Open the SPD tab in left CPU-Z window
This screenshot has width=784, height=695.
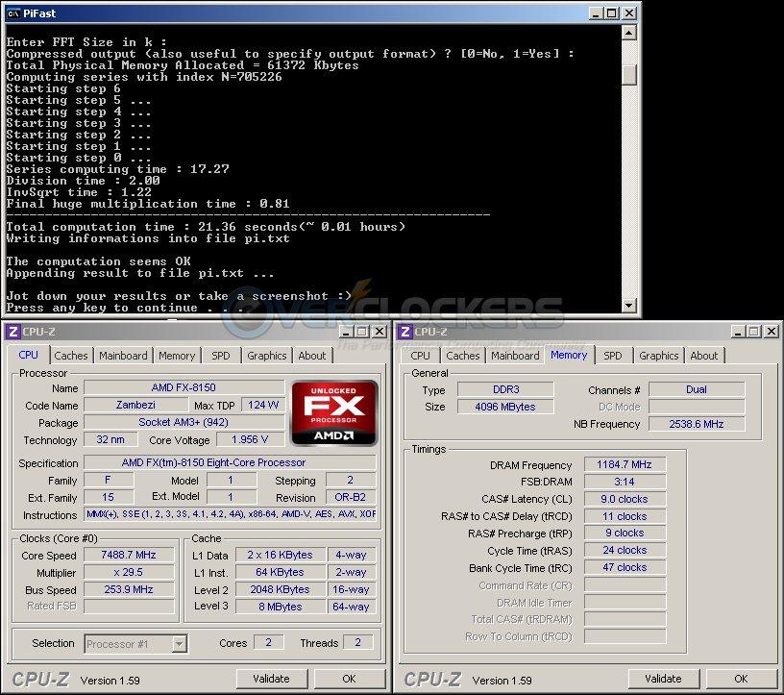click(221, 356)
